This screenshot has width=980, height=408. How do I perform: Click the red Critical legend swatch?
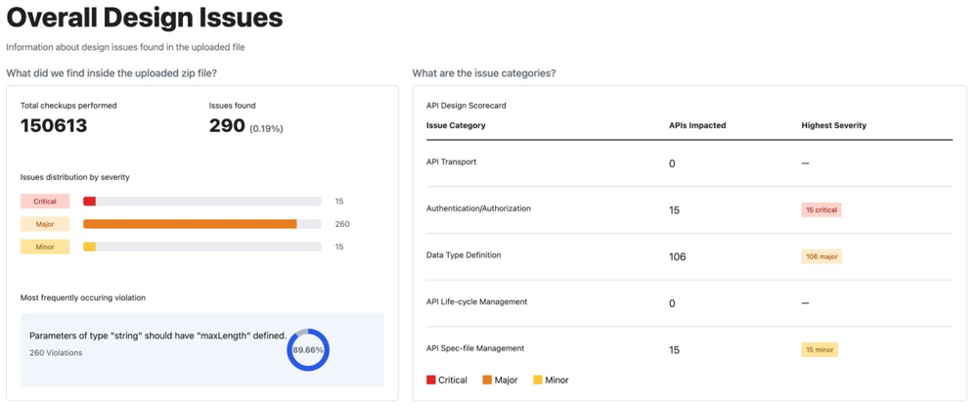(x=431, y=381)
